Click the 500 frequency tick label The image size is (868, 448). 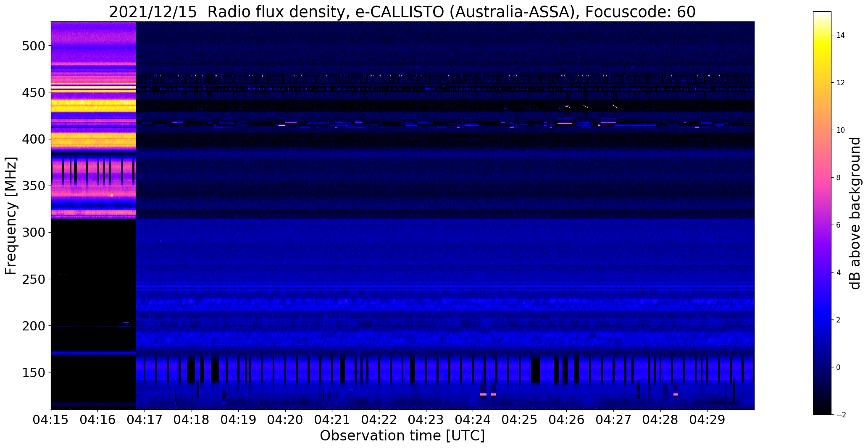tap(34, 46)
